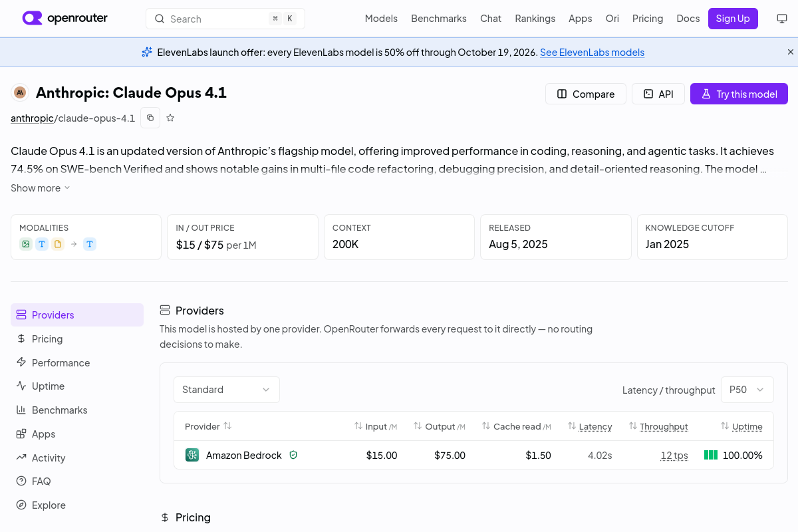Screen dimensions: 798x532
Task: Select Explore in the left sidebar
Action: 77,505
